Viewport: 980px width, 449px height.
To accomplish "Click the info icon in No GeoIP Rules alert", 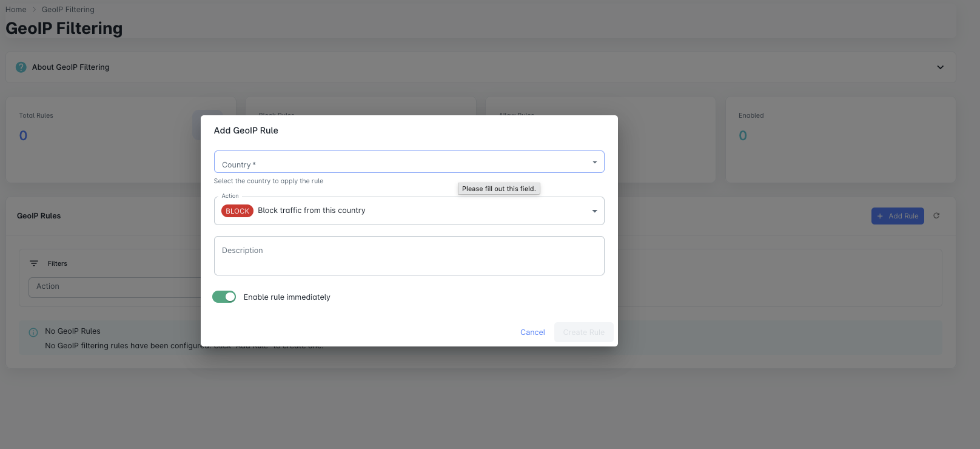I will [x=33, y=332].
